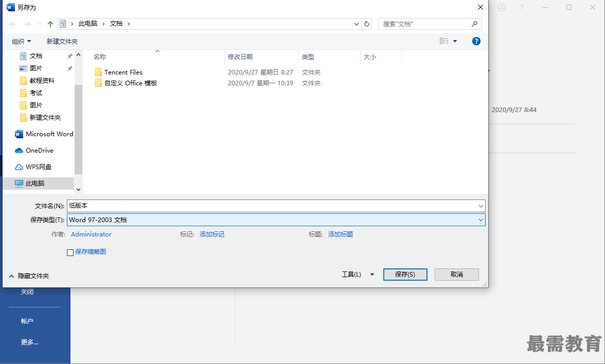
Task: Collapse folders via 隐藏文件夹
Action: click(29, 276)
